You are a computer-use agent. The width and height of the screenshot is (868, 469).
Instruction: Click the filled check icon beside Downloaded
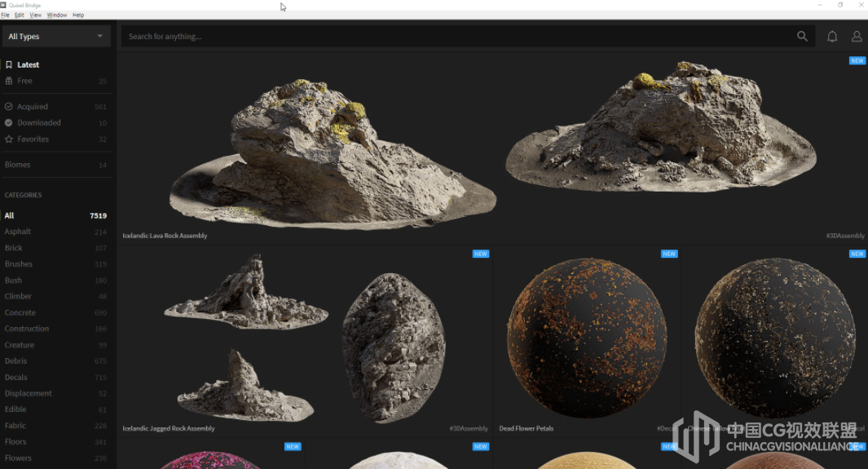[x=9, y=122]
